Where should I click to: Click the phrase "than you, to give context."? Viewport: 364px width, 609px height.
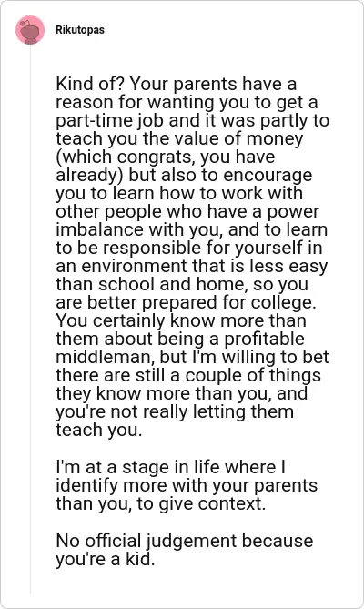point(161,503)
